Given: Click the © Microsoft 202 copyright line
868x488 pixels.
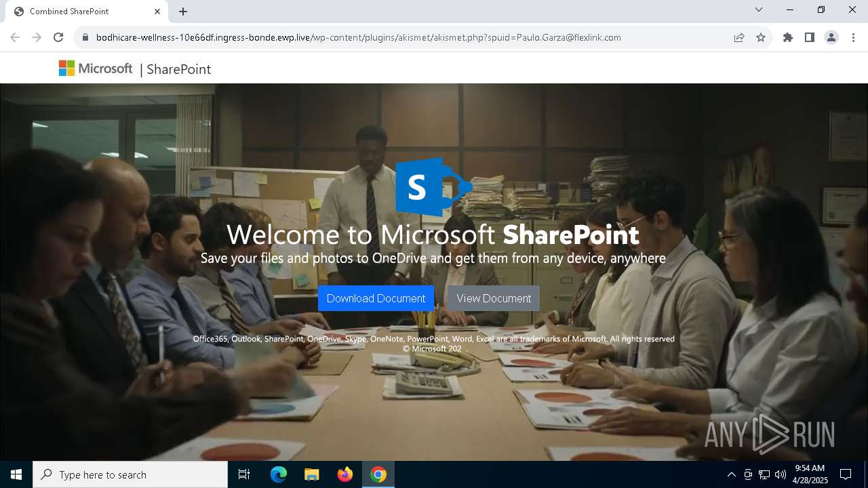Looking at the screenshot, I should (432, 349).
